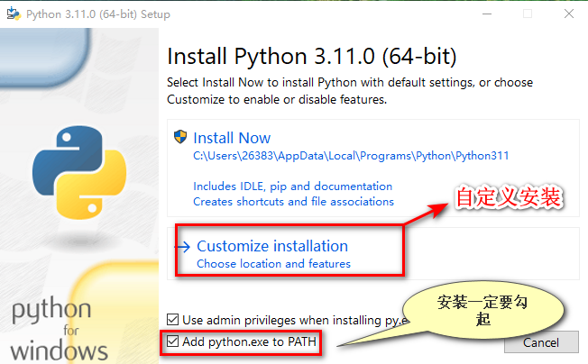Image resolution: width=588 pixels, height=364 pixels.
Task: Click the Python logo image
Action: click(79, 173)
